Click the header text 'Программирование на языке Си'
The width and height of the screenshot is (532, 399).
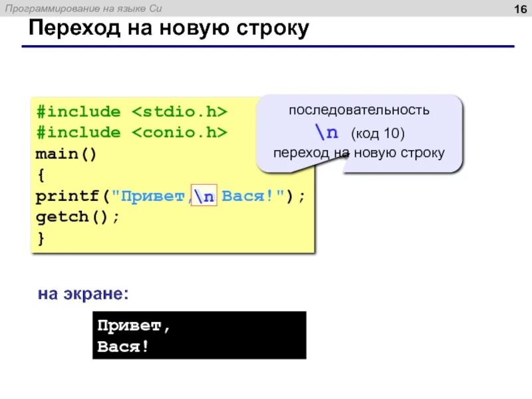pyautogui.click(x=84, y=9)
